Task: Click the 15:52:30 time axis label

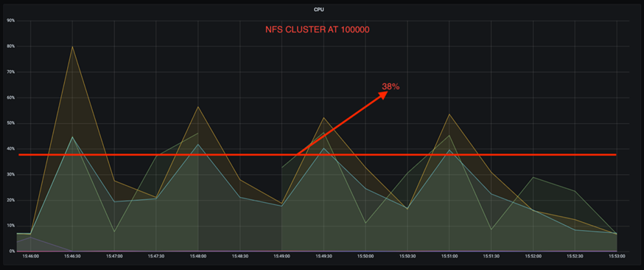Action: click(x=575, y=256)
